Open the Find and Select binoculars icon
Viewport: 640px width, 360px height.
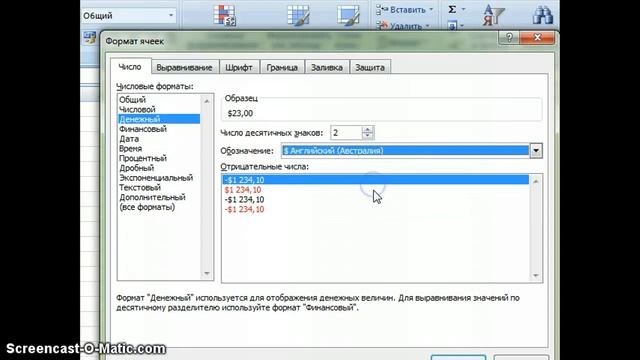point(542,15)
